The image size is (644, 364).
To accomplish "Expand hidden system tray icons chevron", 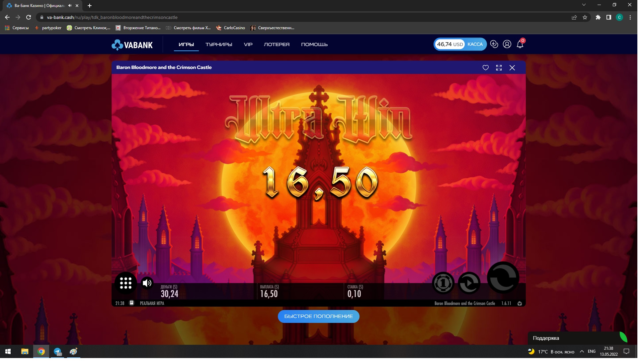I will [x=582, y=351].
